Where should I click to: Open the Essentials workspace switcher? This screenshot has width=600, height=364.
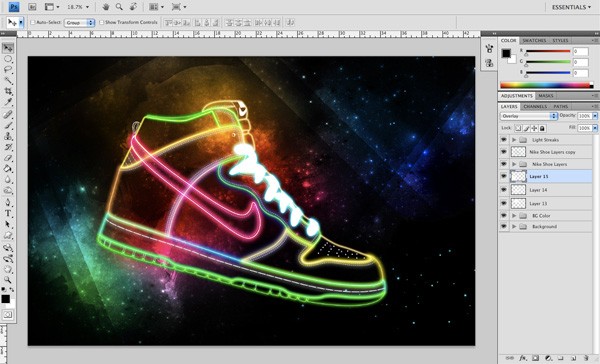click(571, 7)
